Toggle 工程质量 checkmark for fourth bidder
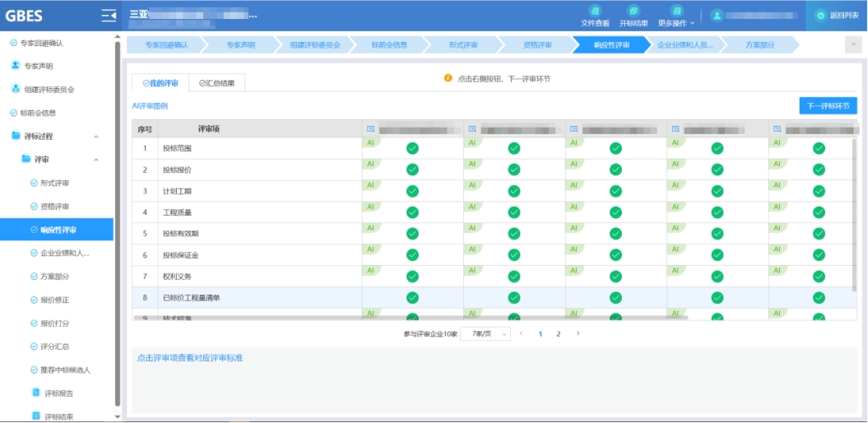868x423 pixels. 717,212
